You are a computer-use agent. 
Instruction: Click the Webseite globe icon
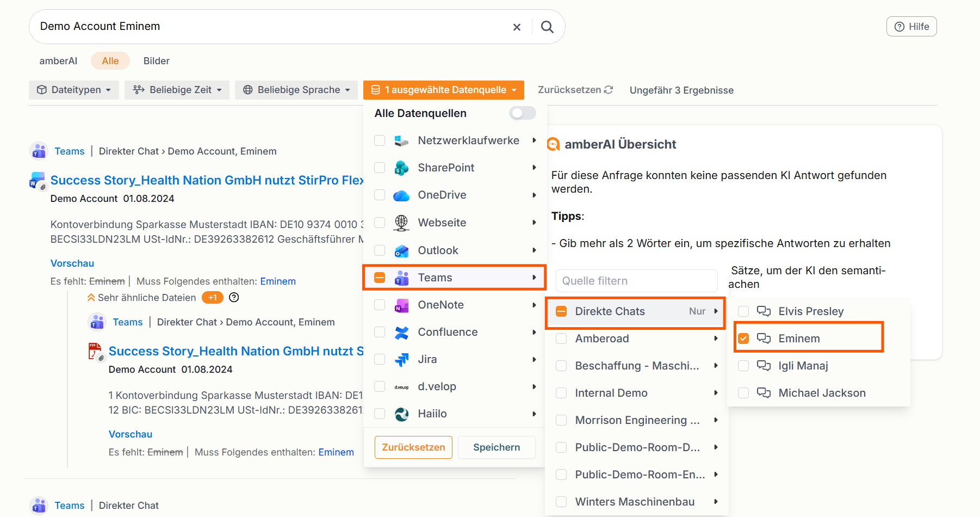coord(401,223)
